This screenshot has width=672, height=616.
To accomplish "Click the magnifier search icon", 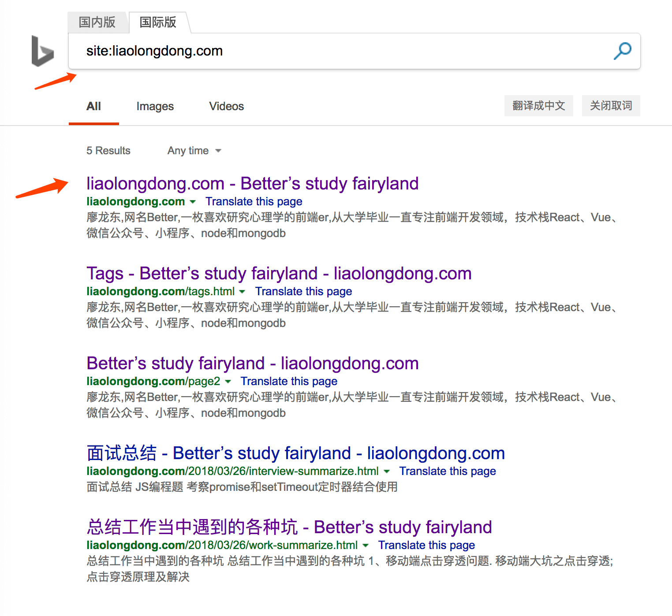I will [623, 51].
